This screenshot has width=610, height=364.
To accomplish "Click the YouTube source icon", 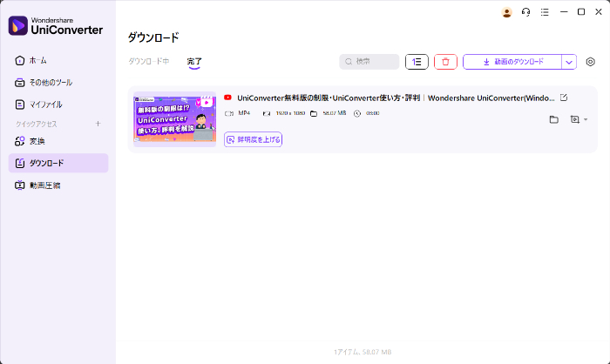I will click(x=227, y=98).
